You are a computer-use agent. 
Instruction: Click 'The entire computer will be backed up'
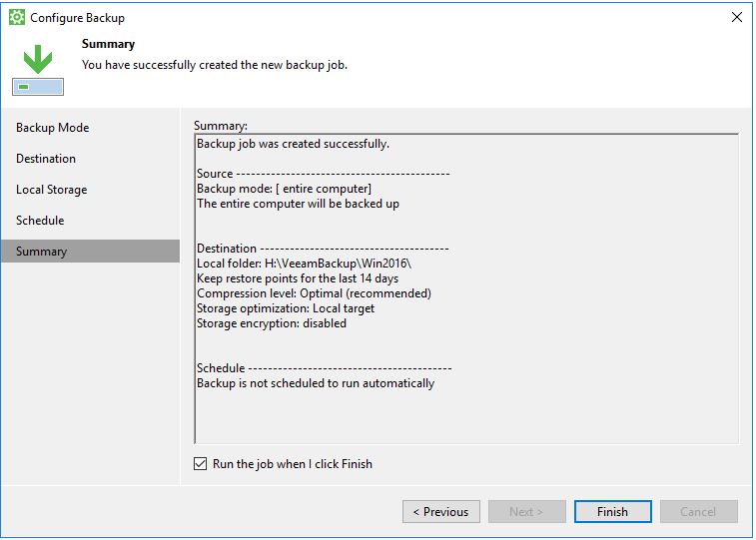pos(298,204)
